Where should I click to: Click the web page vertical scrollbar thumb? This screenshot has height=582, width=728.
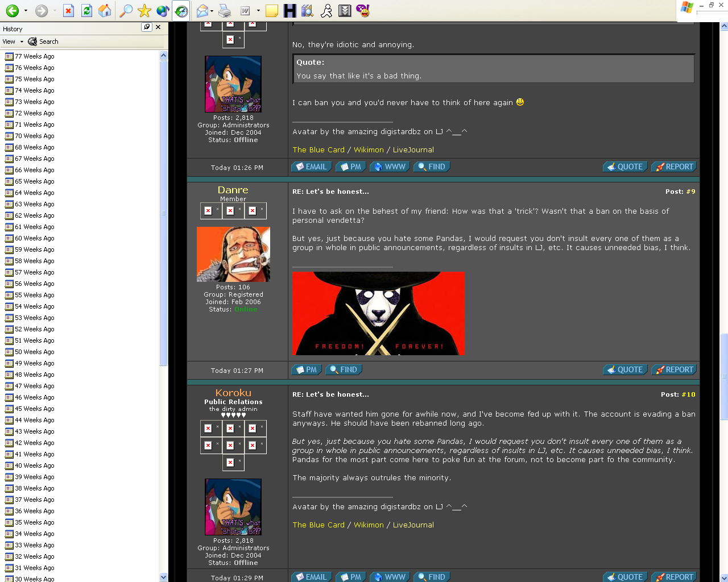click(x=724, y=377)
